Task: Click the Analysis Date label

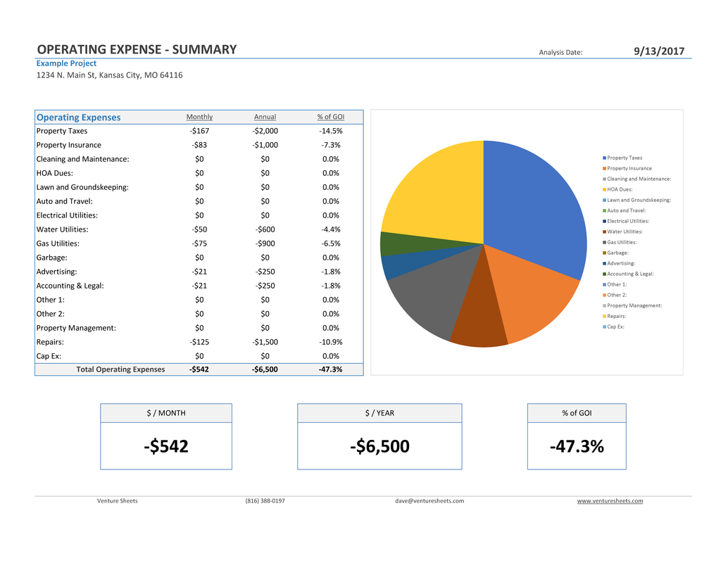Action: 560,53
